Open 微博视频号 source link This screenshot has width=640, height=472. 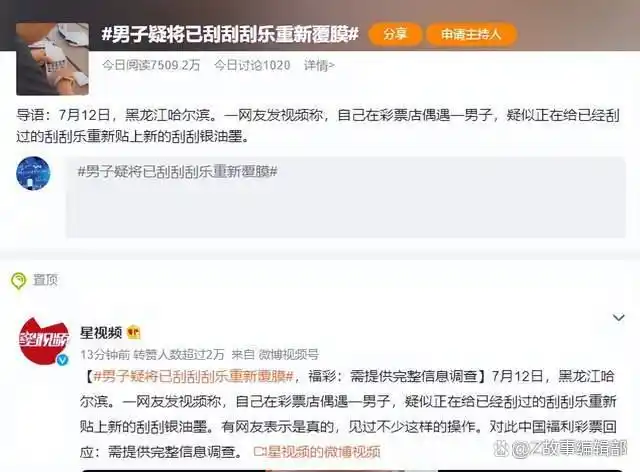coord(289,354)
